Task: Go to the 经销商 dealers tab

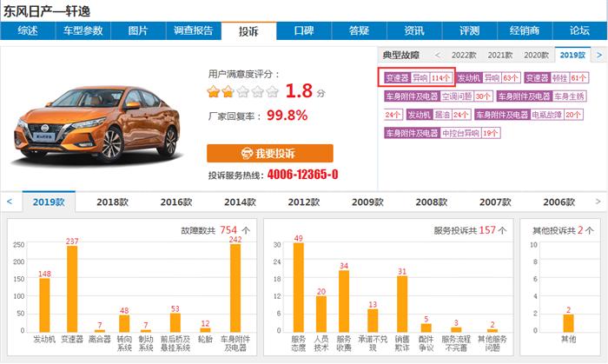Action: pos(525,31)
